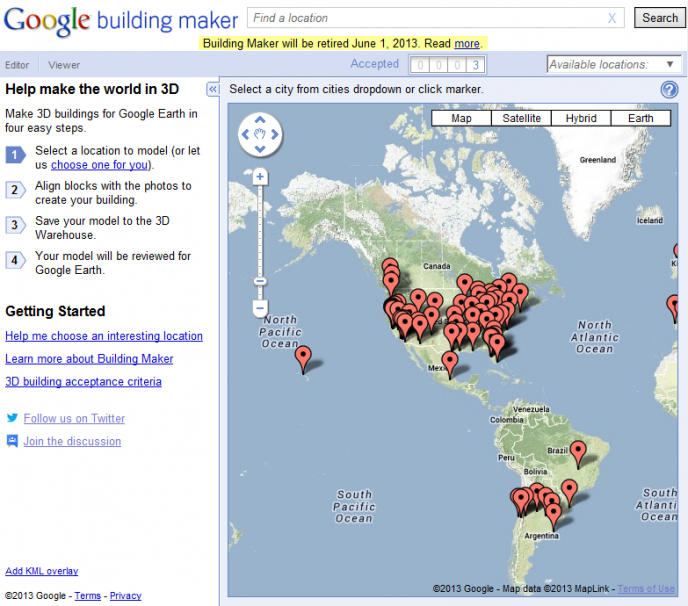Open the footer Terms link

[88, 596]
